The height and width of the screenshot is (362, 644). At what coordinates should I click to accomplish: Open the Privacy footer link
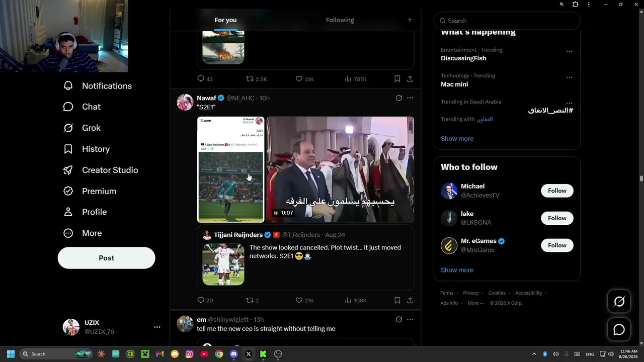pos(471,293)
